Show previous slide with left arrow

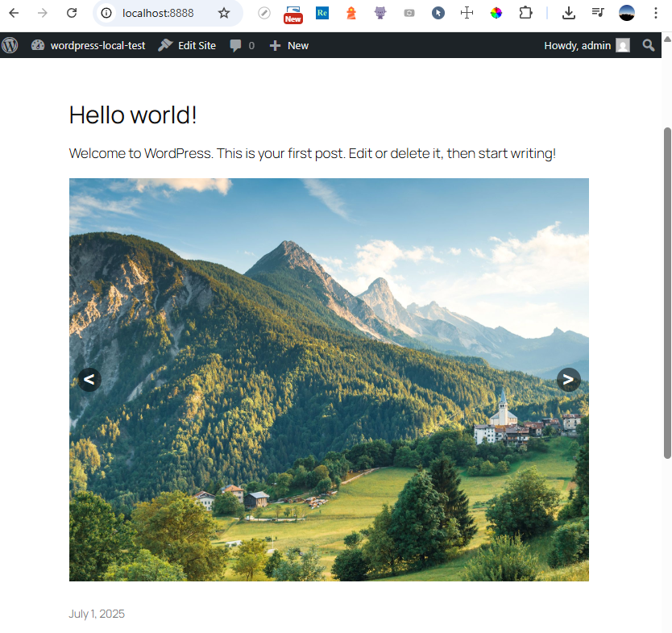pyautogui.click(x=89, y=379)
